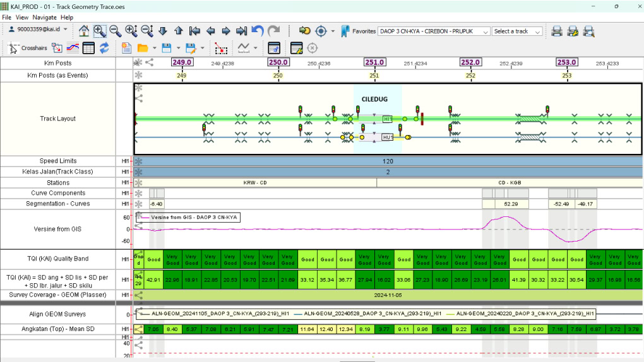Open the Navigate menu
The height and width of the screenshot is (362, 644).
44,17
